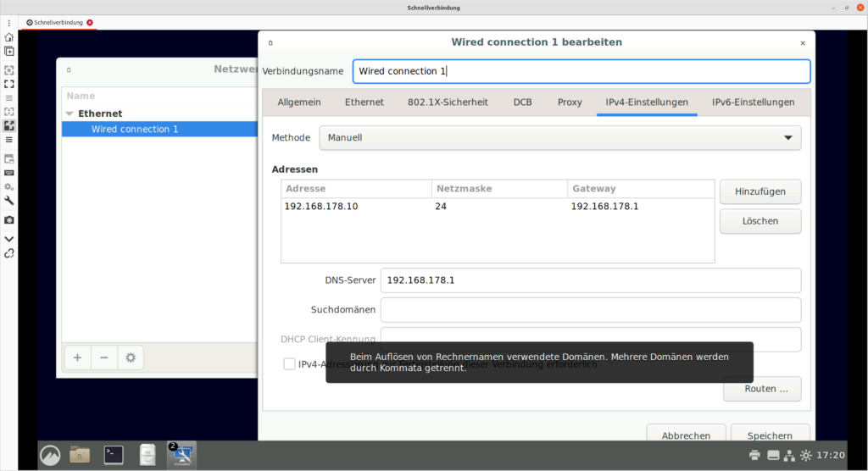Toggle the highlighted scaled mode icon
Image resolution: width=868 pixels, height=471 pixels.
pyautogui.click(x=8, y=125)
